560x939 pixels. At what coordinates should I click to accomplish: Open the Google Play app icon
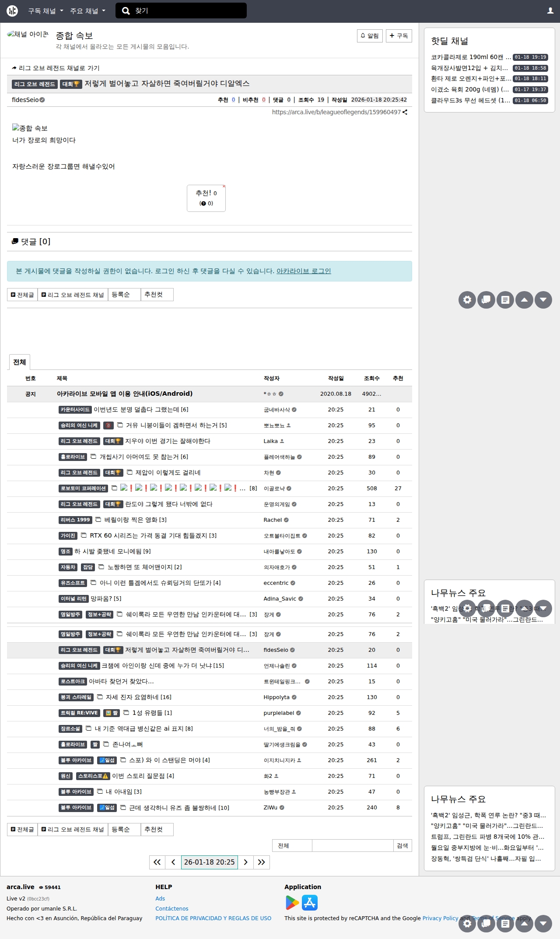coord(292,903)
